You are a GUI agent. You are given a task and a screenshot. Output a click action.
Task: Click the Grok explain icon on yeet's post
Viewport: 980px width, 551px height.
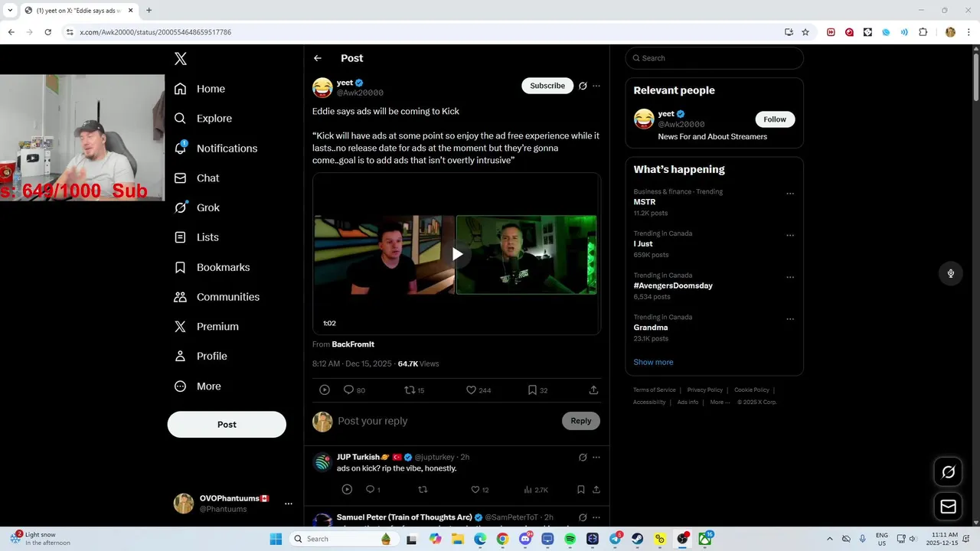click(583, 86)
